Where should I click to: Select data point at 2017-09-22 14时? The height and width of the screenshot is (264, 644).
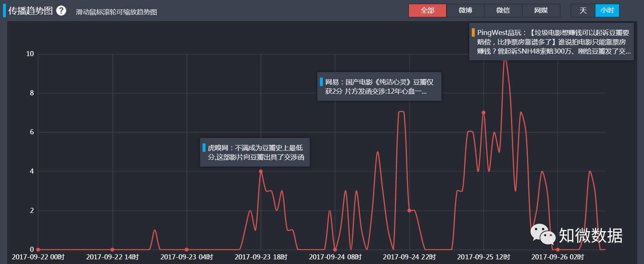112,250
